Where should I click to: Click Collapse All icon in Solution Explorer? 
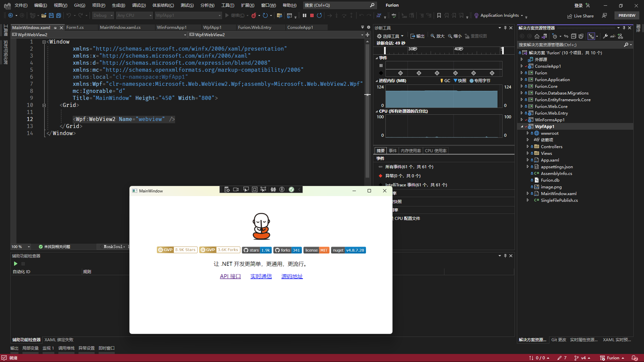[x=574, y=36]
